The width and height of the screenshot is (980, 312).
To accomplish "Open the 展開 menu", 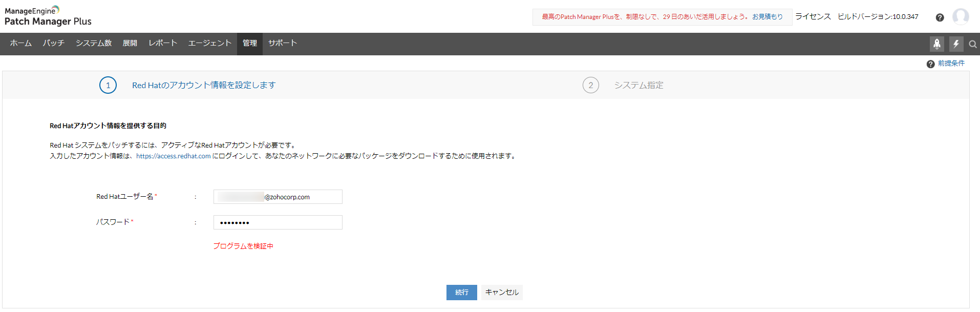I will click(x=130, y=43).
